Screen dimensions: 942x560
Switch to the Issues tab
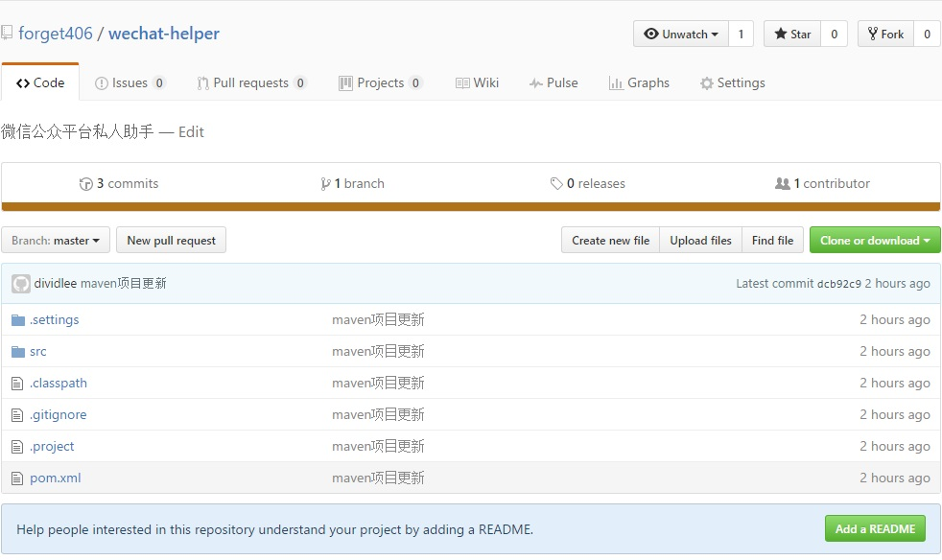tap(130, 82)
